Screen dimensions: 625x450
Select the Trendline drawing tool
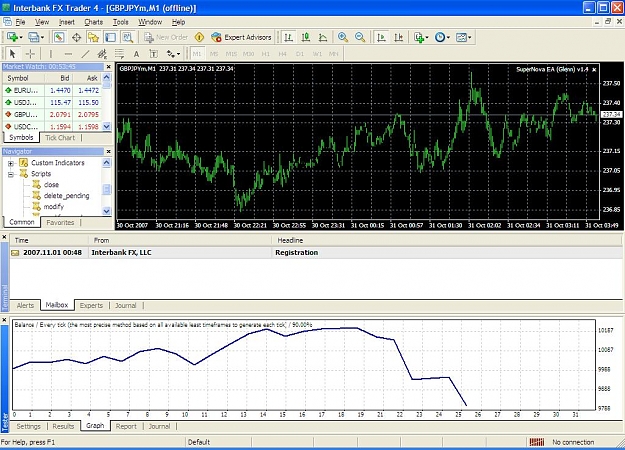pyautogui.click(x=85, y=54)
